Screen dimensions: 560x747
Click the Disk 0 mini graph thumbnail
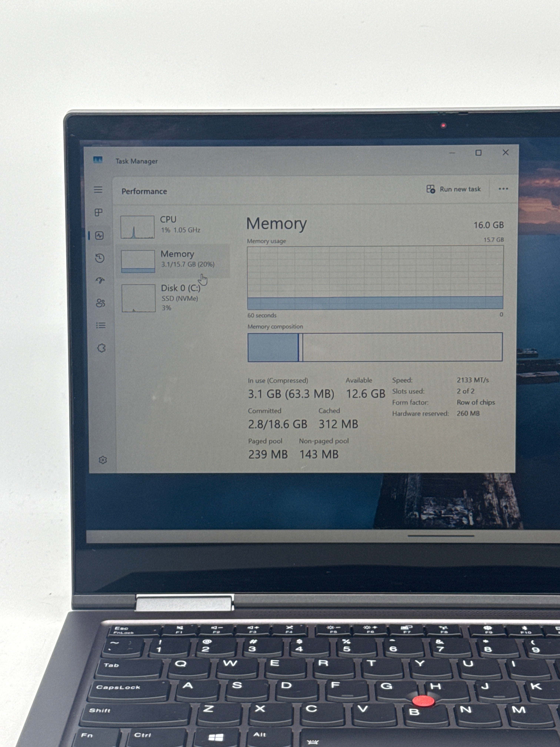point(138,298)
